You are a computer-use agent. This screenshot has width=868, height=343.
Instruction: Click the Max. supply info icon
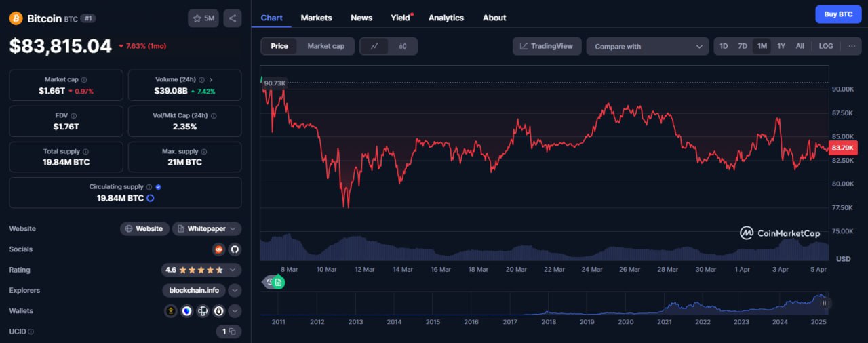point(204,152)
